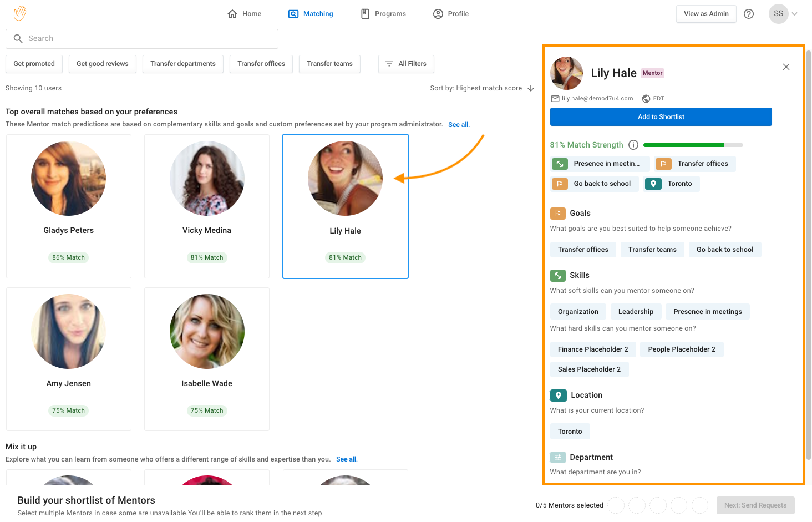Click the Department section icon
The width and height of the screenshot is (812, 522).
click(558, 457)
